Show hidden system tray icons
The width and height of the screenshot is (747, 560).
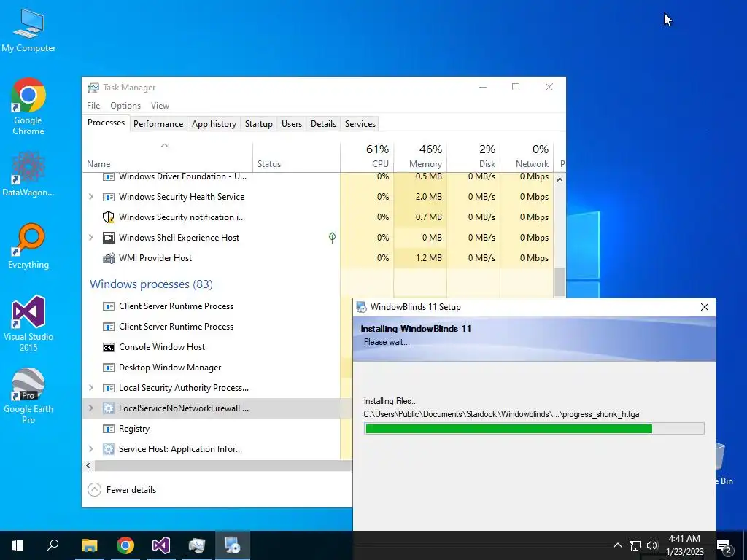pos(617,545)
